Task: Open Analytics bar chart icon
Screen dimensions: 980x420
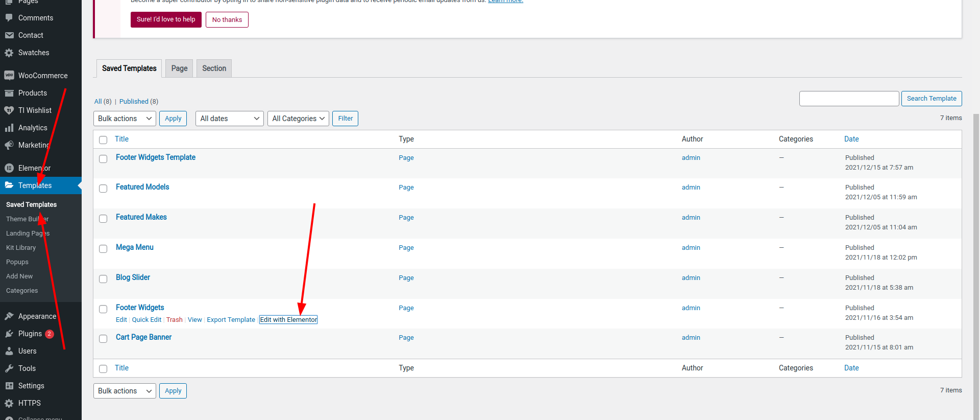Action: (x=9, y=128)
